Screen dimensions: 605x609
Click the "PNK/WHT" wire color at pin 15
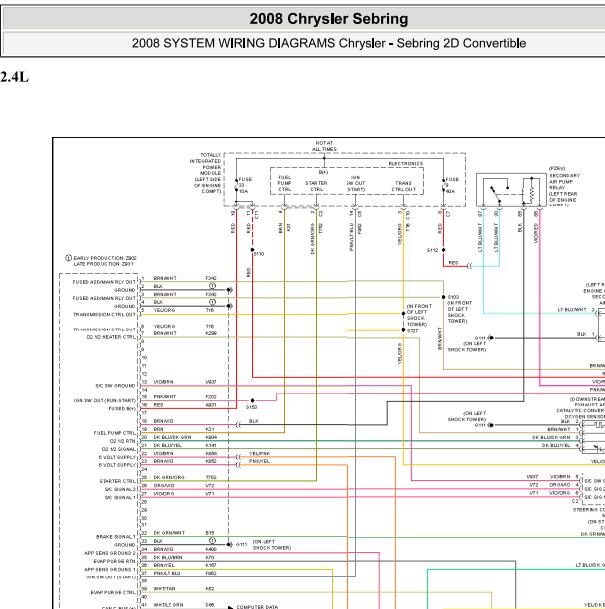coord(165,397)
